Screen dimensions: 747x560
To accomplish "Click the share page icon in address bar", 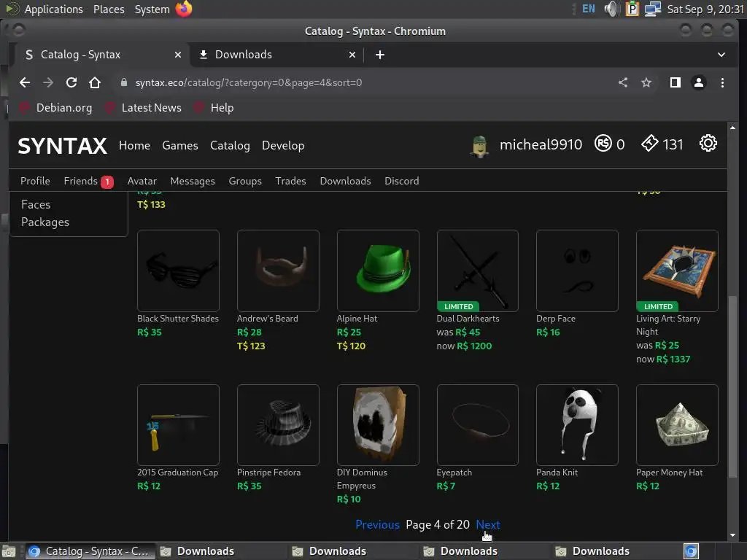I will [x=623, y=82].
